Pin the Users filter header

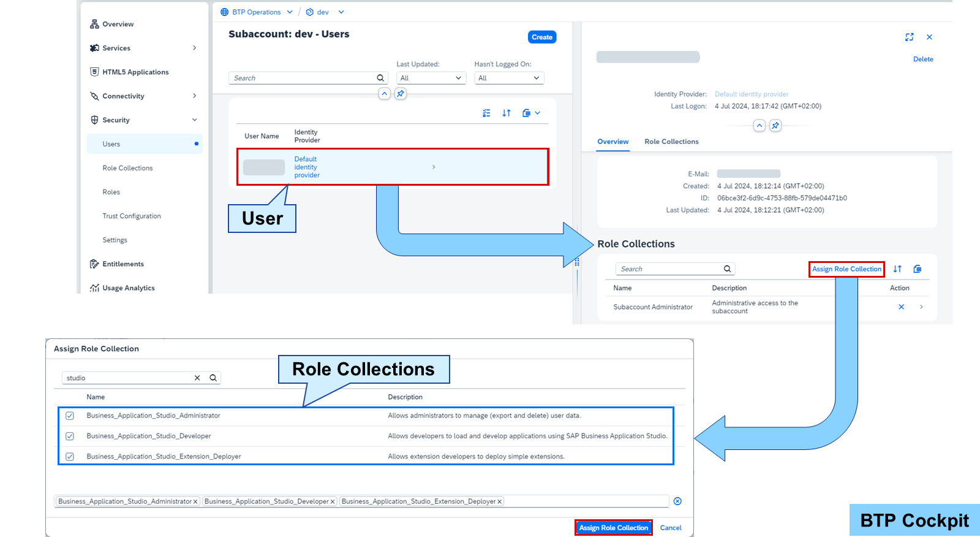pyautogui.click(x=401, y=94)
